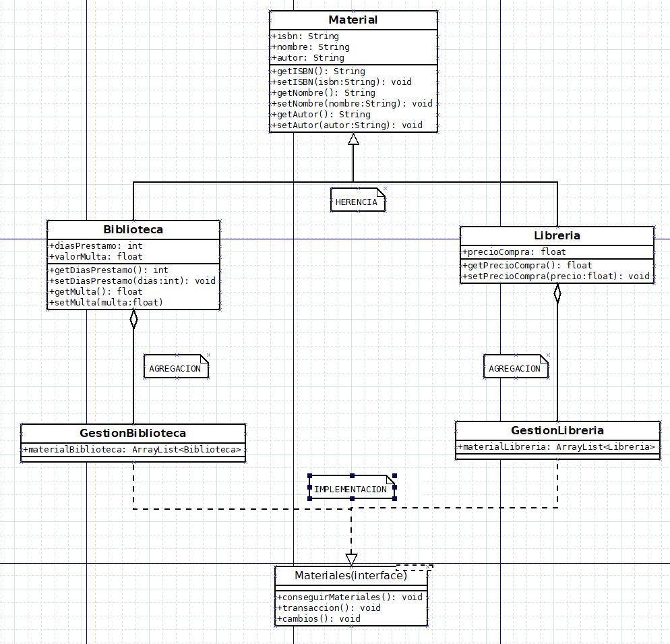Select the Materiales(interface) class header
670x644 pixels.
point(351,576)
